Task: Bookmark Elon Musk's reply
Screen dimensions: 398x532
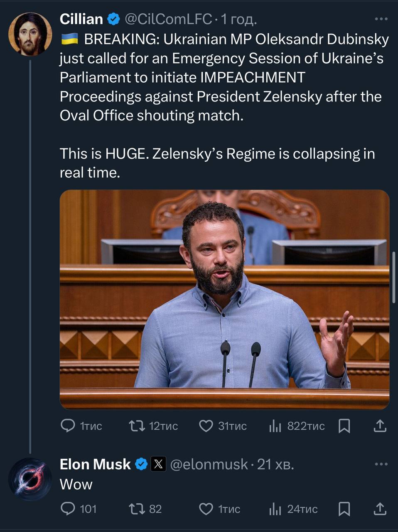Action: [344, 509]
